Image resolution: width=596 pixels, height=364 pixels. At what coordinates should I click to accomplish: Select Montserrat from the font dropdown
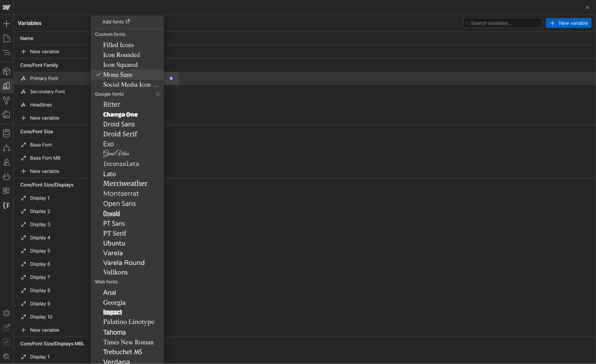pos(122,193)
